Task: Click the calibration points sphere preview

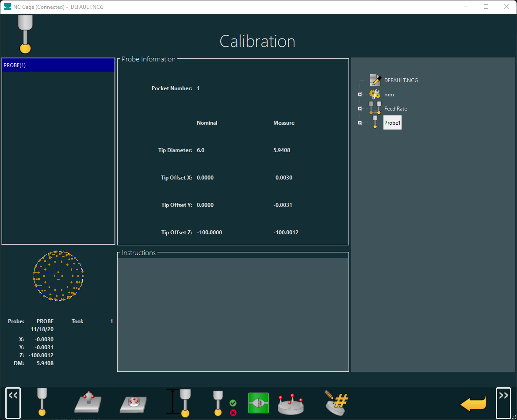Action: [58, 276]
